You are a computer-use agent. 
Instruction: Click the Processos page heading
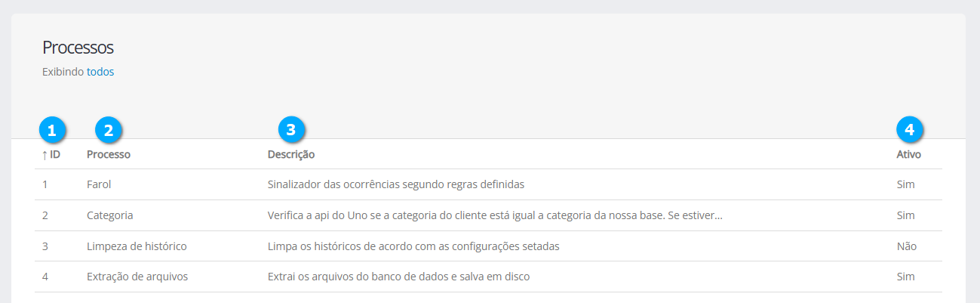click(x=78, y=48)
